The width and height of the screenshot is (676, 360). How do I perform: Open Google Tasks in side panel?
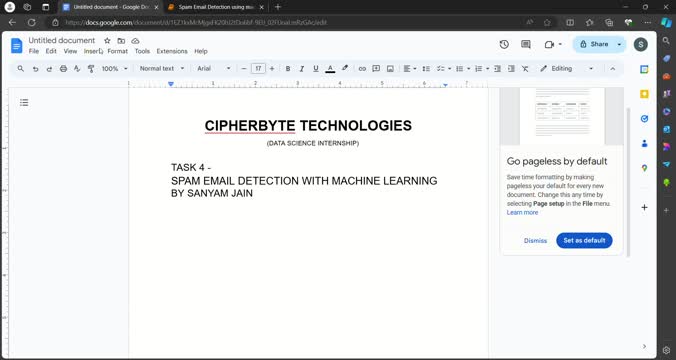coord(644,119)
